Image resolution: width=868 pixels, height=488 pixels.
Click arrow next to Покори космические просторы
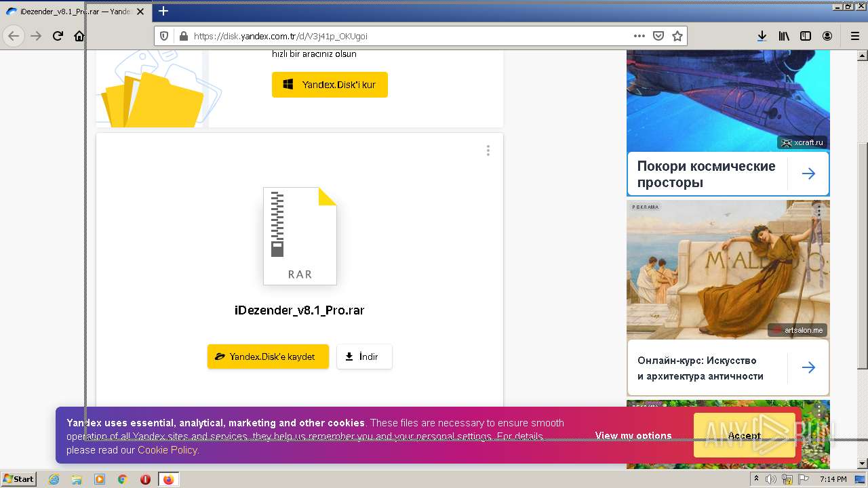[x=808, y=174]
